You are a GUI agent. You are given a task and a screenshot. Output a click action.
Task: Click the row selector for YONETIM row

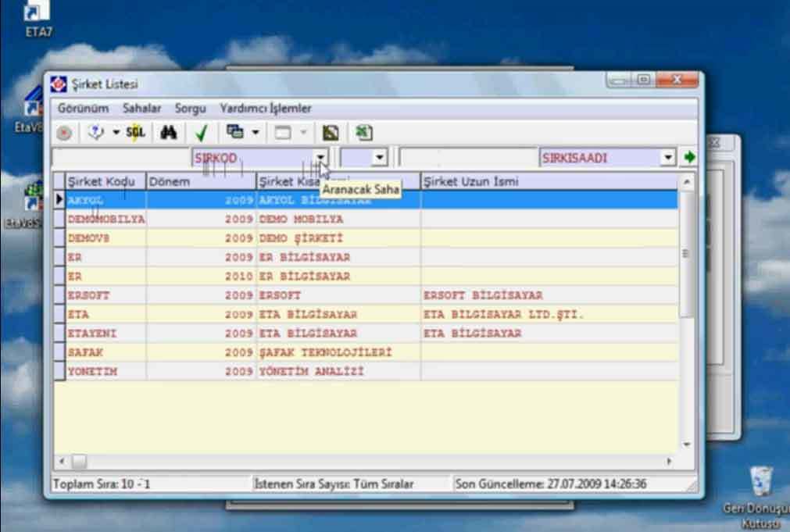pyautogui.click(x=59, y=372)
